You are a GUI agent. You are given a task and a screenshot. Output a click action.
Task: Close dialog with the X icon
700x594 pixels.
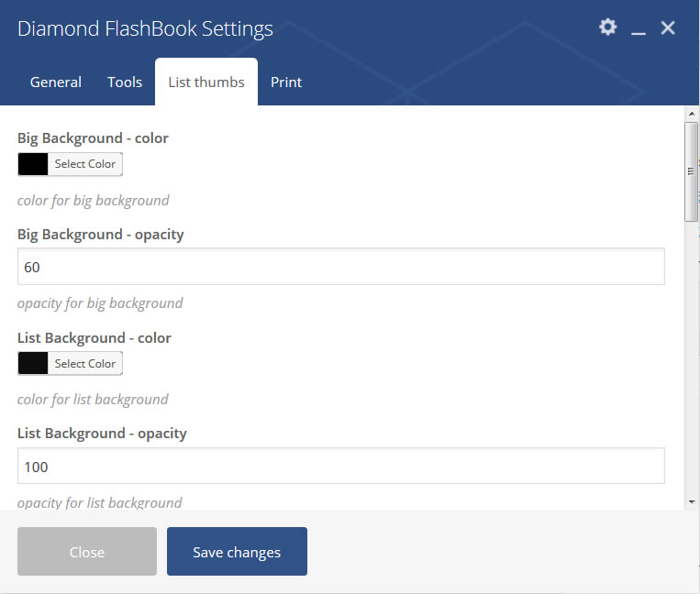pos(668,27)
